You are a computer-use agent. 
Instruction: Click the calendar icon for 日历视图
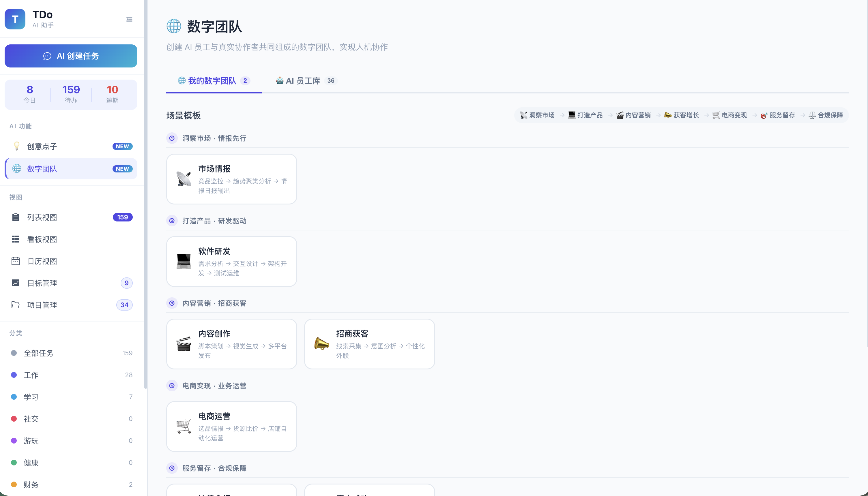[16, 261]
